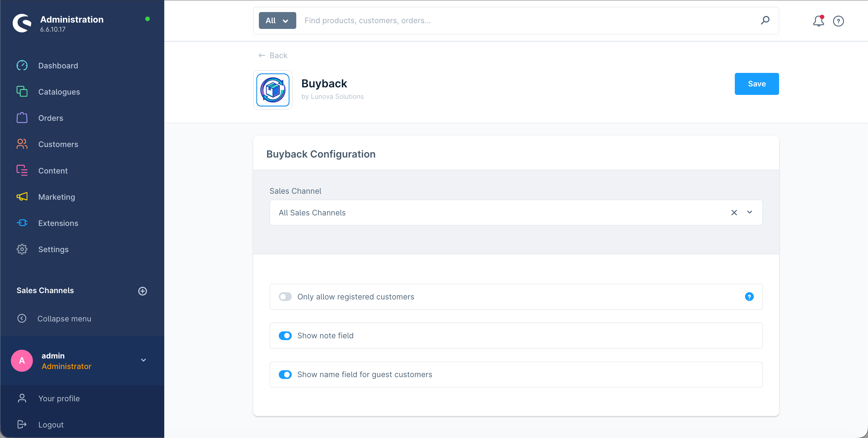Click Collapse menu label
The height and width of the screenshot is (438, 868).
(64, 318)
